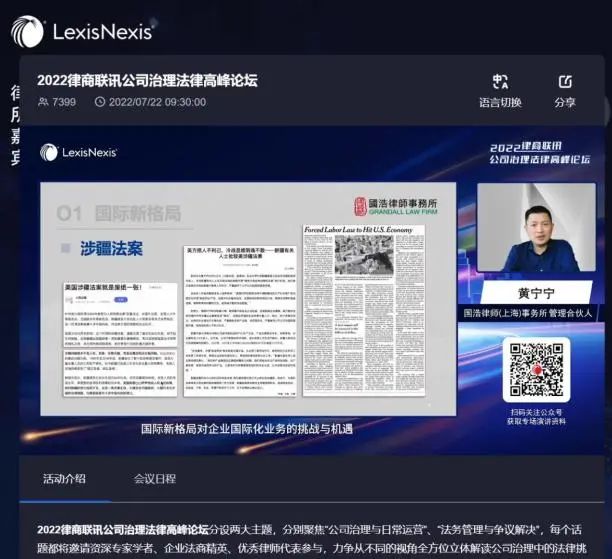Click the share icon
The height and width of the screenshot is (559, 612).
(565, 82)
